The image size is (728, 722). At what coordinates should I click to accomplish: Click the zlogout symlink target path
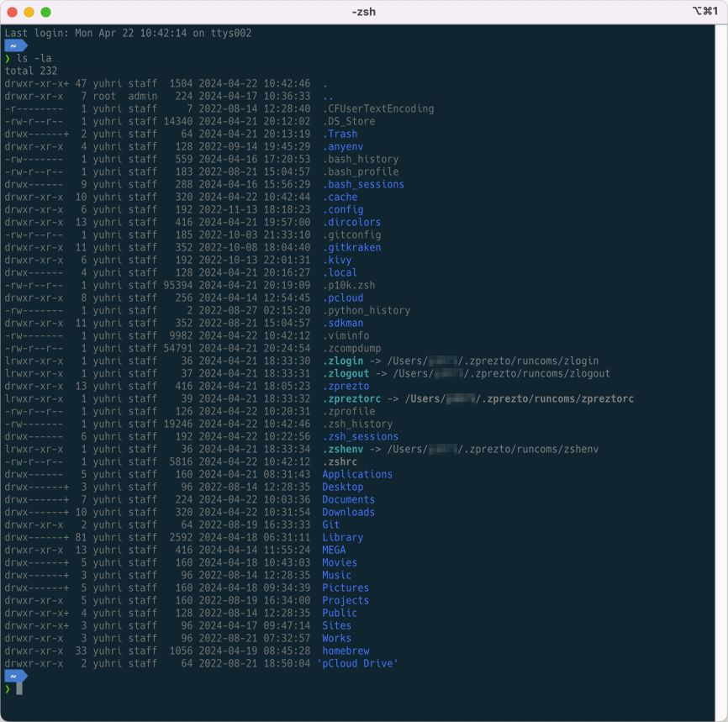coord(502,373)
